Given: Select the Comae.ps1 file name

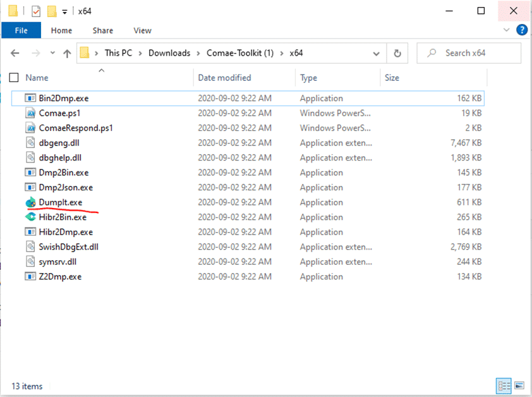Looking at the screenshot, I should pyautogui.click(x=60, y=113).
